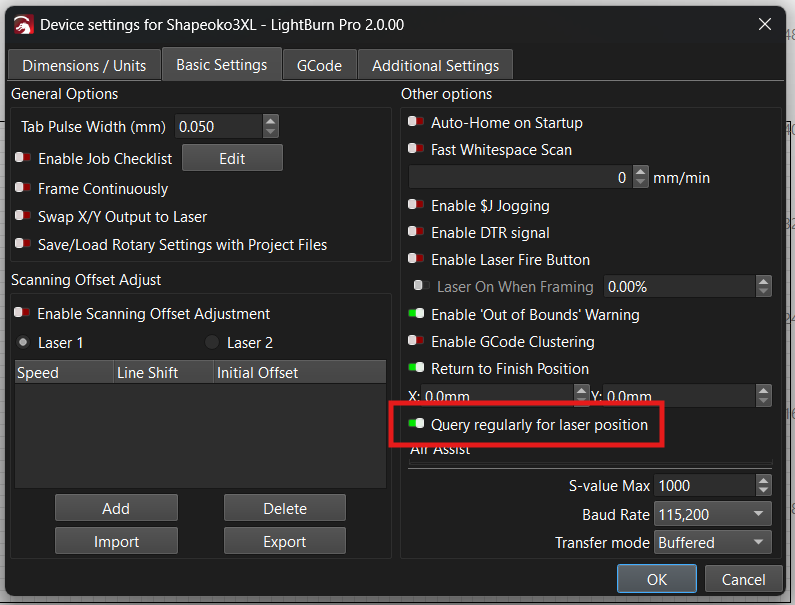Click the whitespace scan mm/min input field

coord(520,177)
